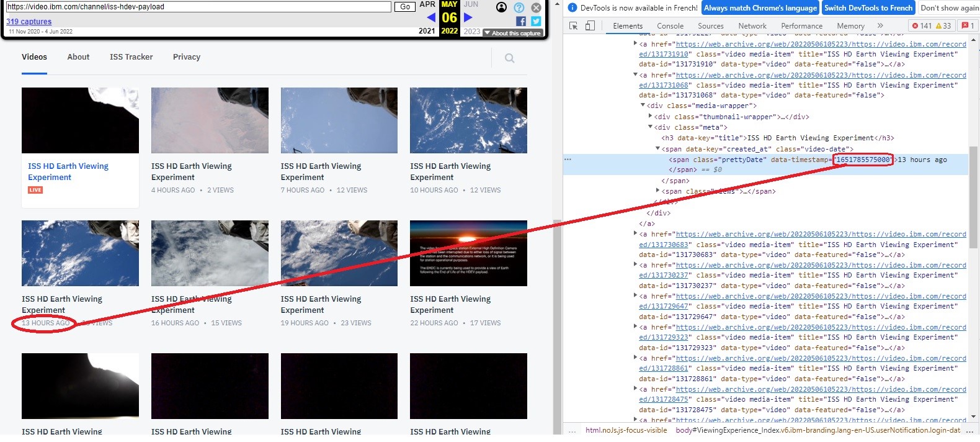Toggle the device toolbar icon
Viewport: 980px width, 442px height.
(x=589, y=26)
